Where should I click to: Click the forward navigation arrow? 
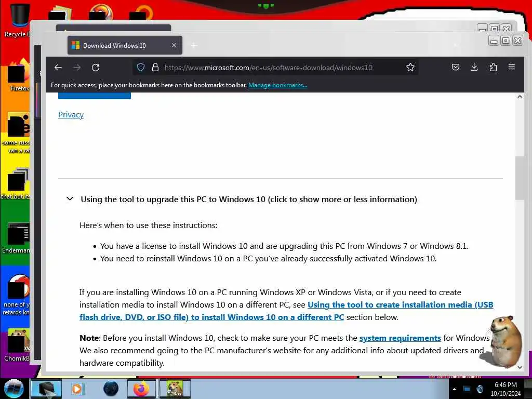[77, 68]
